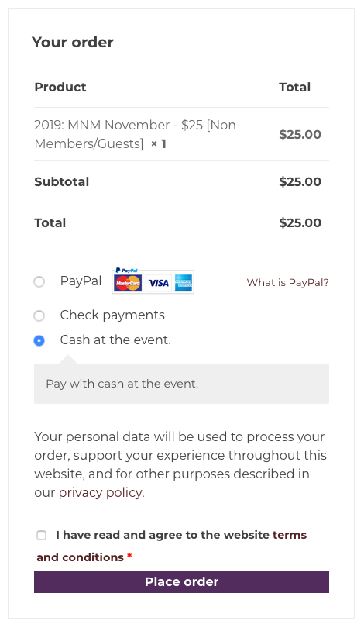Click the VISA card logo

[159, 283]
